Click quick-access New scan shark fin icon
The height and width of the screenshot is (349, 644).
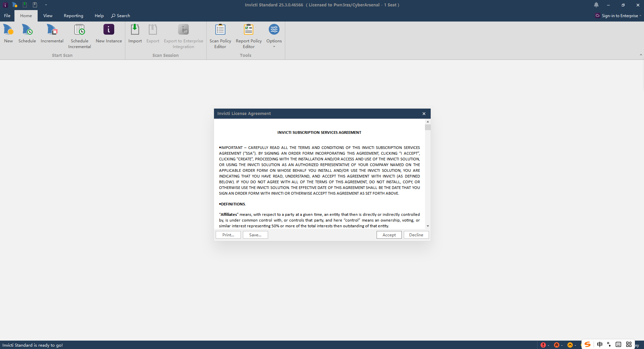(15, 5)
